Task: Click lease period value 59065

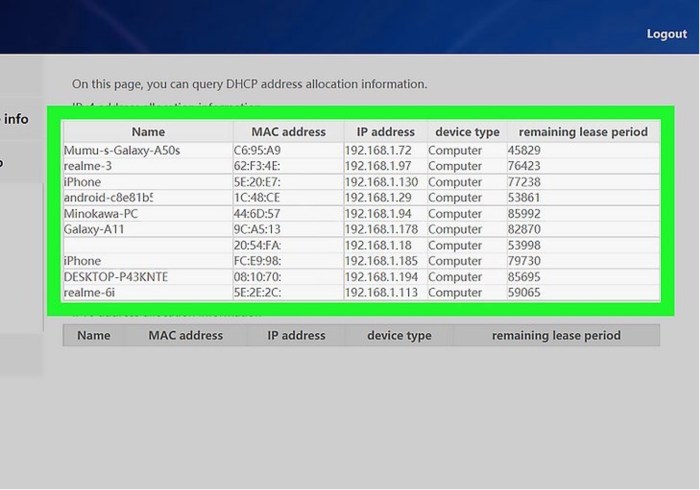Action: (524, 293)
